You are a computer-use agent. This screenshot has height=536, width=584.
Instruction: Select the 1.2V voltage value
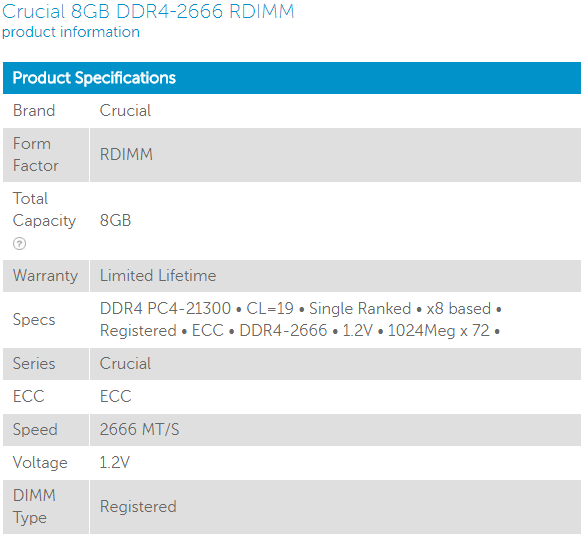click(x=114, y=462)
